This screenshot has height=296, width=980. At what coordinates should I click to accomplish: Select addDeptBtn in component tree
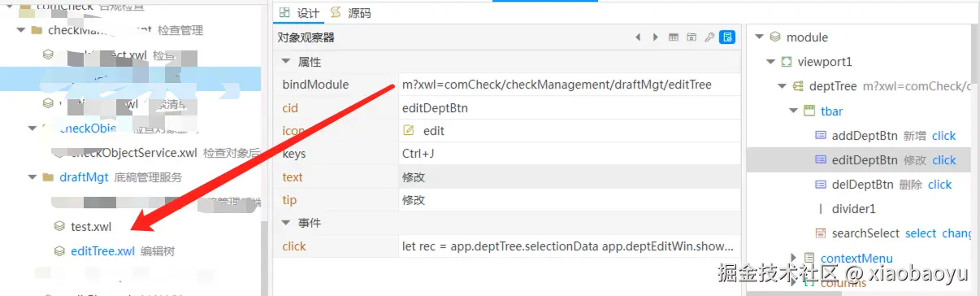pos(865,135)
